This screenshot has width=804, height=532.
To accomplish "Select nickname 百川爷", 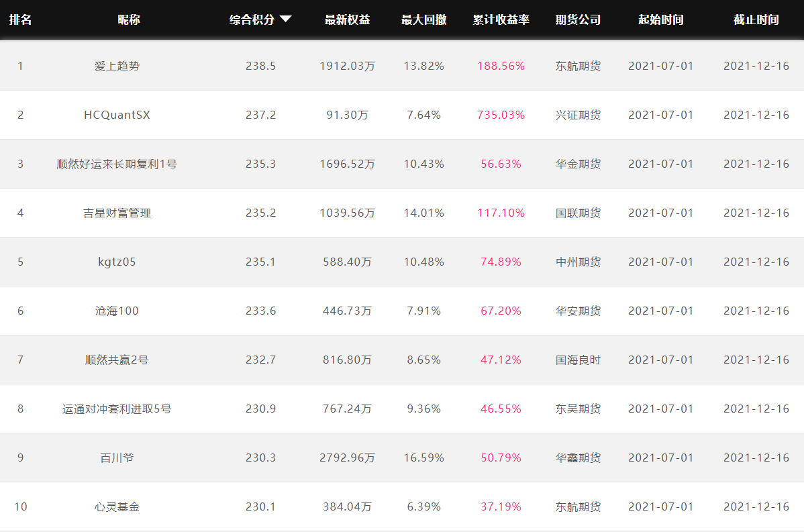I will (x=117, y=458).
